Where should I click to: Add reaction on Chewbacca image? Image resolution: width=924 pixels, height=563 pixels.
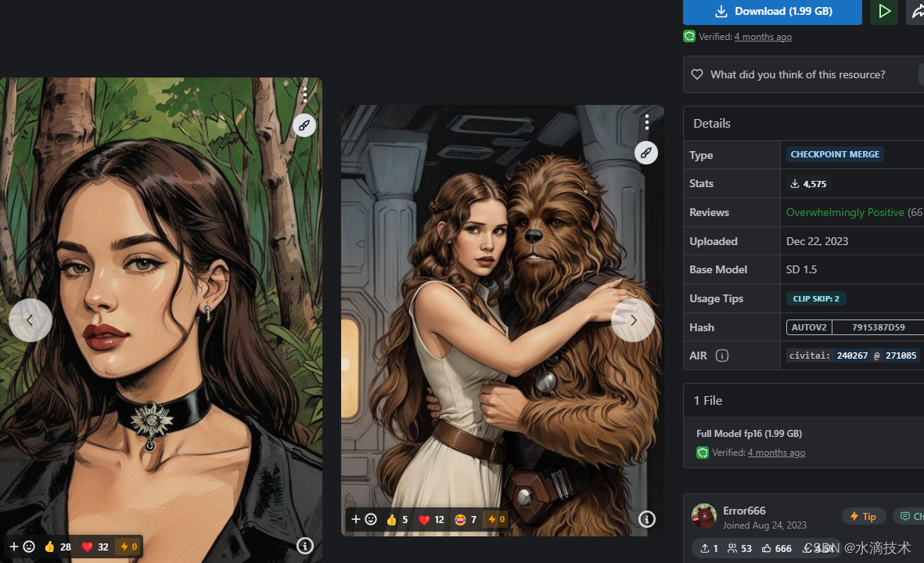point(364,519)
